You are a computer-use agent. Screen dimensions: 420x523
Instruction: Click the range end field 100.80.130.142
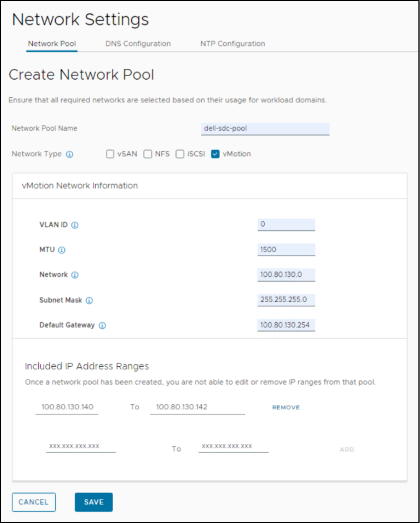(x=198, y=407)
